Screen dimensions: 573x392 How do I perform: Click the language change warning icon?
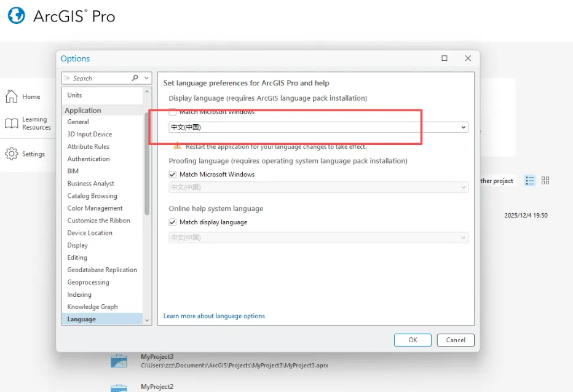177,146
